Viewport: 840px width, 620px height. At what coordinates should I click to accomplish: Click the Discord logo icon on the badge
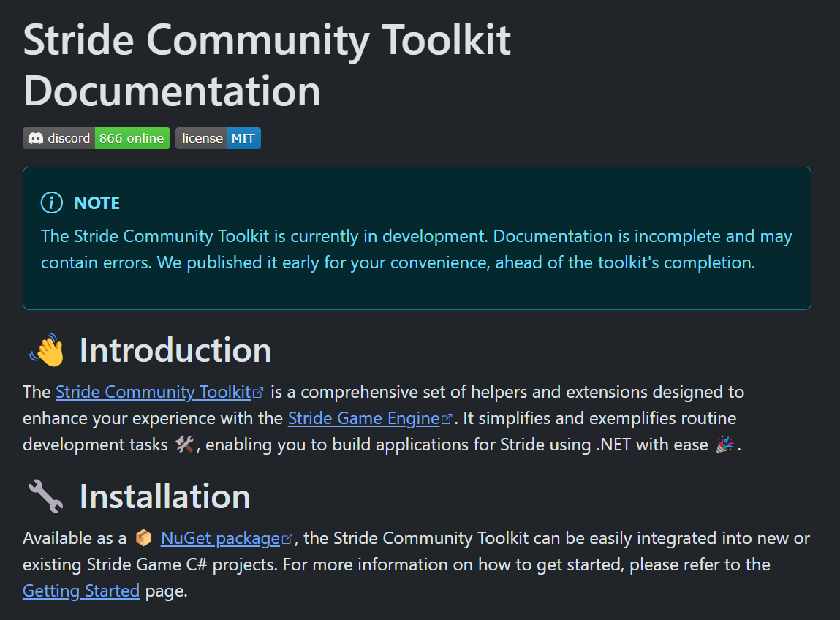[37, 138]
